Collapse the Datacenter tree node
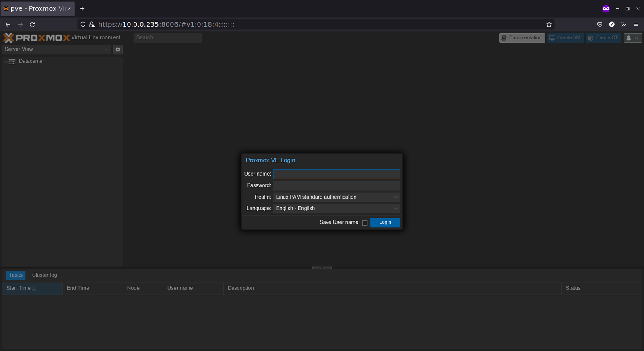The image size is (644, 351). click(6, 62)
